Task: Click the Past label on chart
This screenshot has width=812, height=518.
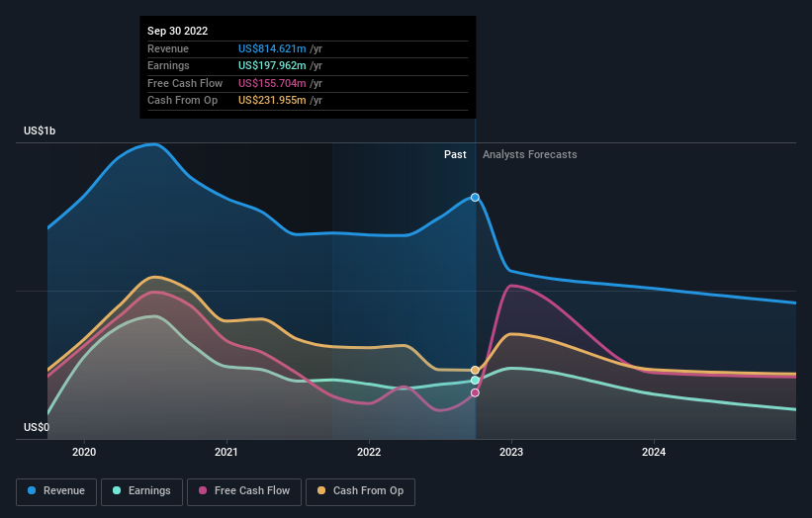Action: pos(455,154)
